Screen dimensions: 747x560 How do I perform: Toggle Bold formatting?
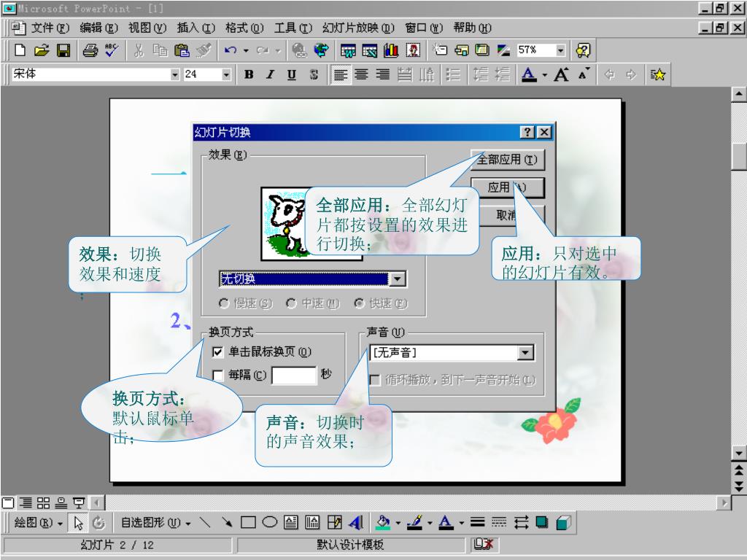click(x=249, y=74)
